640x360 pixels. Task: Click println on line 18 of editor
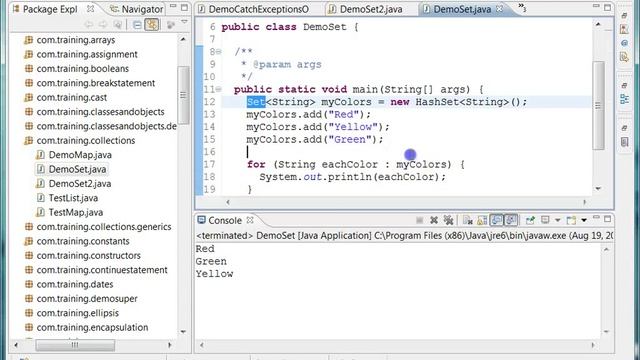coord(349,177)
